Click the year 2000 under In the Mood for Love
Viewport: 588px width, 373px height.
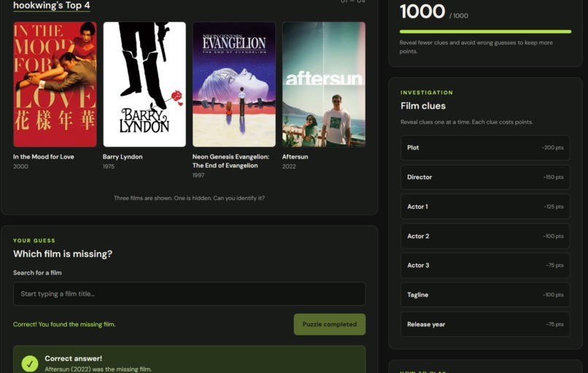tap(20, 166)
